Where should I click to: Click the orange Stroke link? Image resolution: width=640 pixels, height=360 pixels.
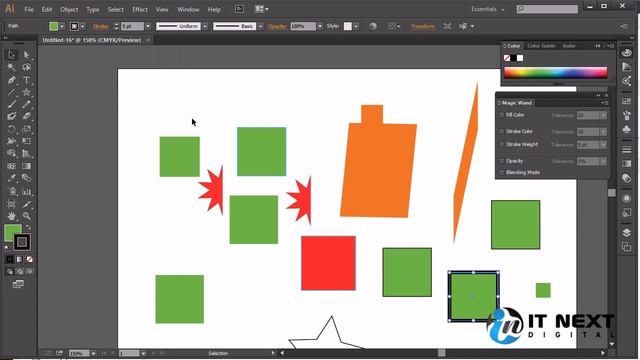[x=100, y=26]
